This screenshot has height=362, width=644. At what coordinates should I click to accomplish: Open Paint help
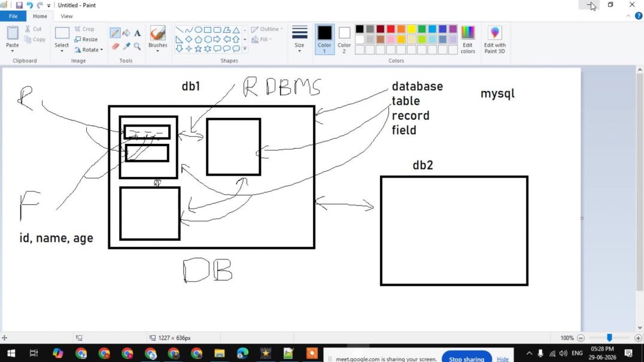(638, 16)
